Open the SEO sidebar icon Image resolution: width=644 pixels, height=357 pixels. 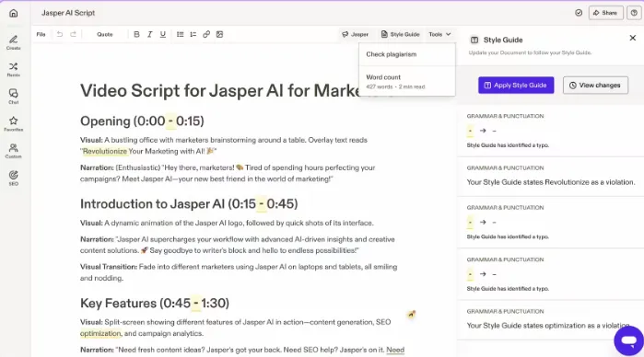[x=14, y=178]
